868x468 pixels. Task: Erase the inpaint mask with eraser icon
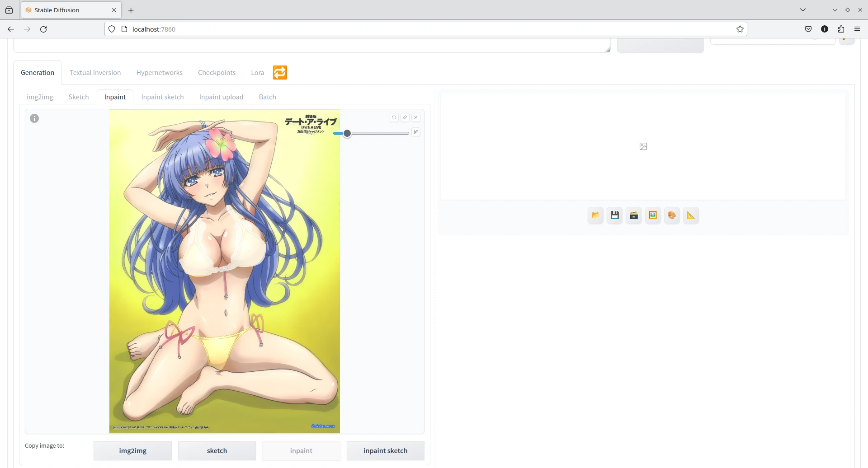point(405,117)
